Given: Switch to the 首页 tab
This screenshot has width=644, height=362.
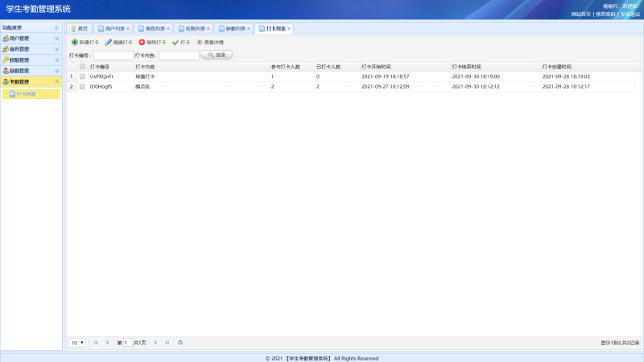Looking at the screenshot, I should [79, 28].
